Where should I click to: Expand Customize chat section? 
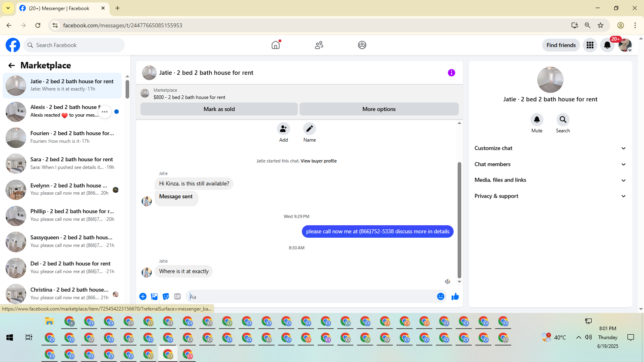pyautogui.click(x=550, y=148)
